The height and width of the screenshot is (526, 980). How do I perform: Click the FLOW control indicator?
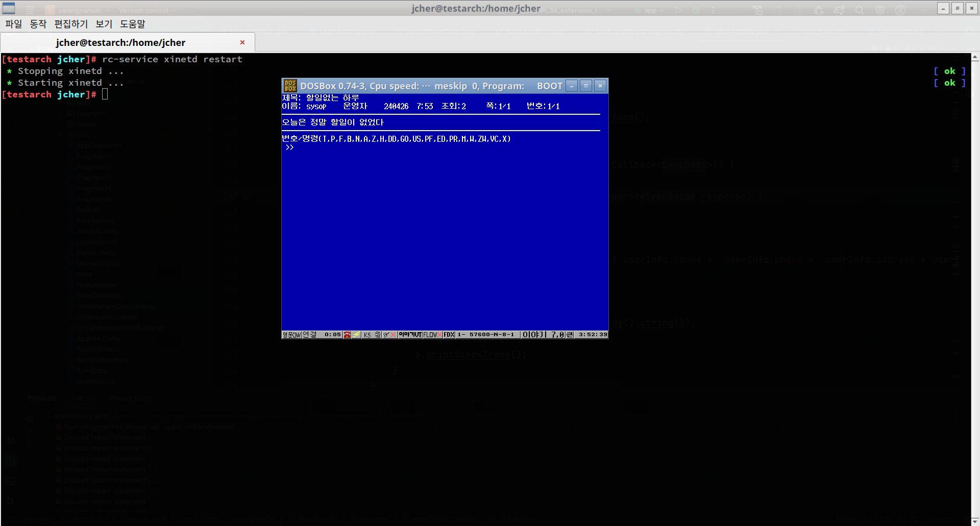pyautogui.click(x=430, y=335)
